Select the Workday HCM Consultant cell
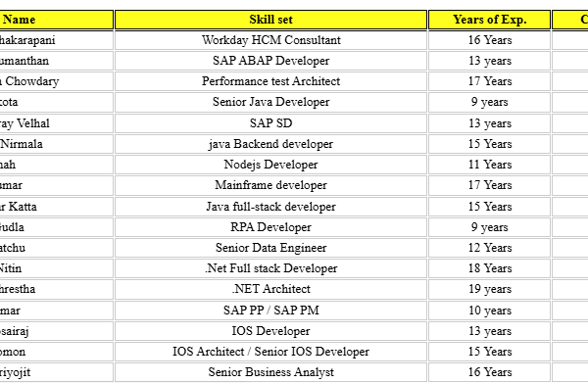588x383 pixels. click(270, 40)
